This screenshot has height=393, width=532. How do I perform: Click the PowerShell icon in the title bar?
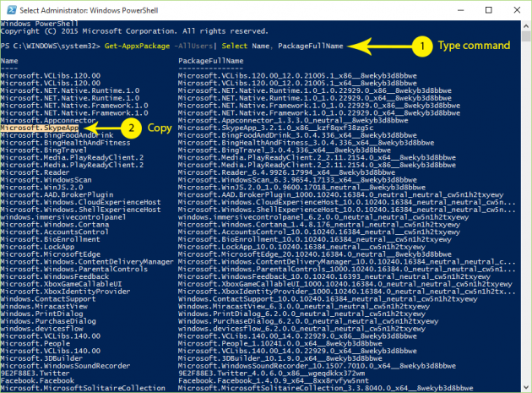[9, 8]
